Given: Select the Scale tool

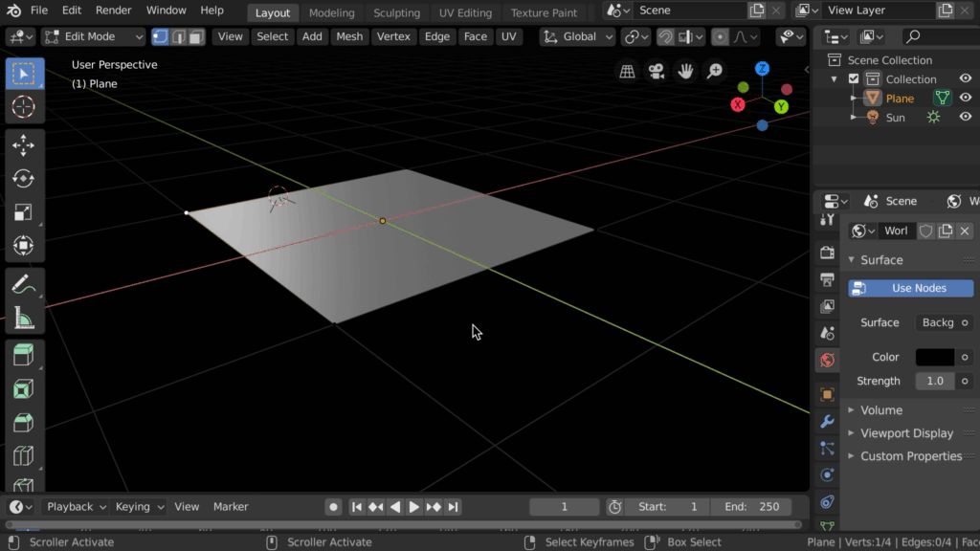Looking at the screenshot, I should (24, 212).
